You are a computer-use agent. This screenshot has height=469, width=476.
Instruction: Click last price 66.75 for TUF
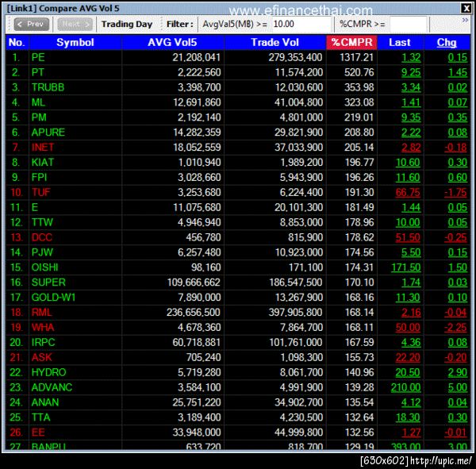coord(408,192)
